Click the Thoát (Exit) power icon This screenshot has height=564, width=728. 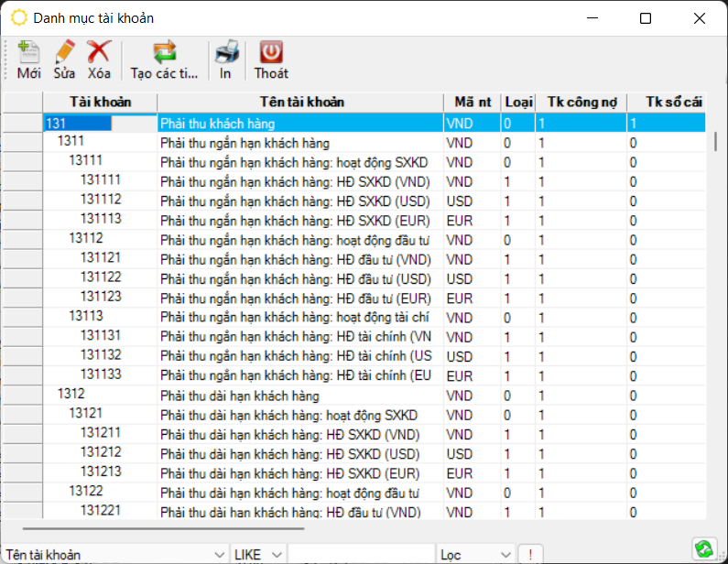[x=271, y=53]
